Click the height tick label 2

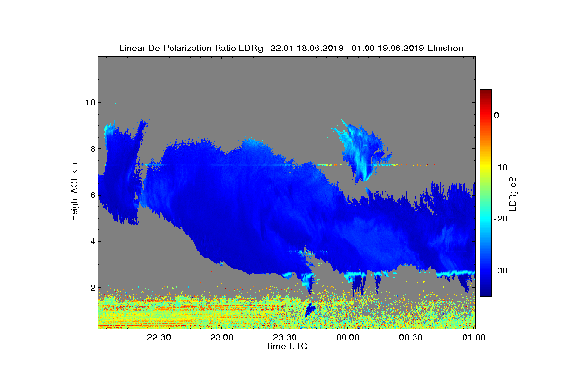pyautogui.click(x=92, y=287)
